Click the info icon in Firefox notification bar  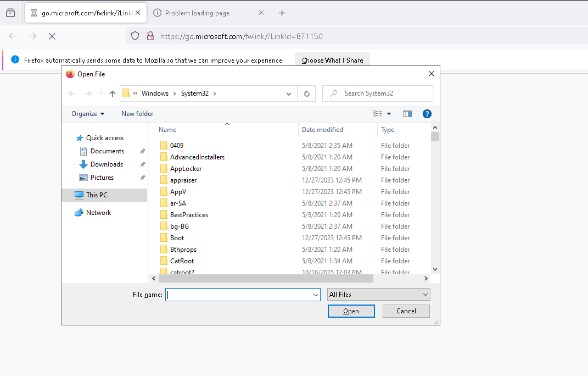coord(15,59)
